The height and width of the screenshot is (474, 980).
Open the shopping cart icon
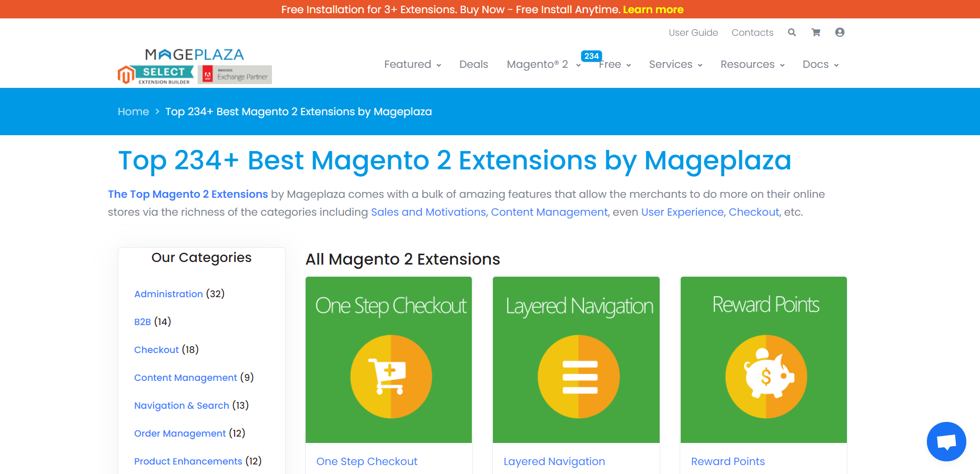tap(816, 33)
